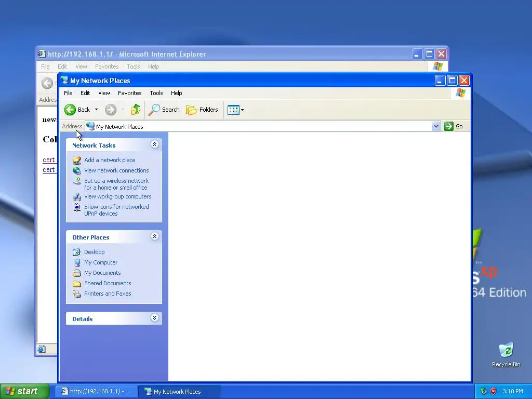Click the workgroup computers icon
The image size is (532, 399).
[77, 197]
